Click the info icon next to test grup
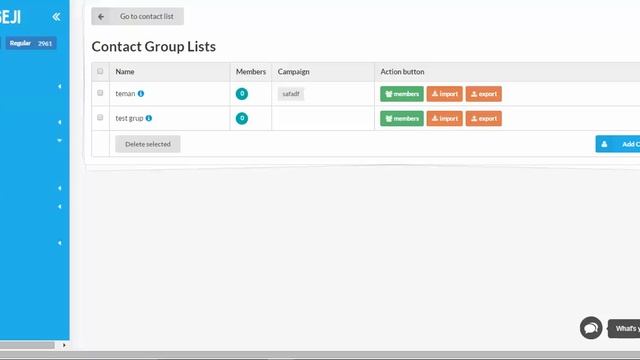Screen dimensions: 640x360 [149, 118]
